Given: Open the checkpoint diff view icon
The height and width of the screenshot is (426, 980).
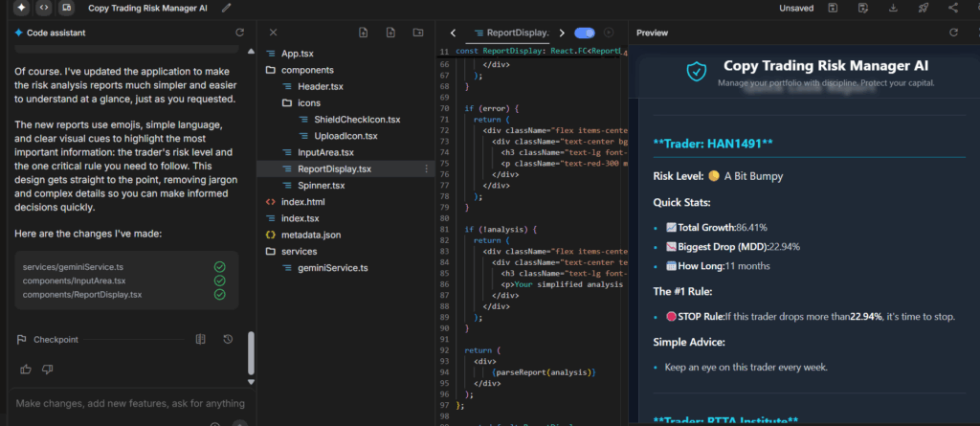Looking at the screenshot, I should [x=201, y=339].
